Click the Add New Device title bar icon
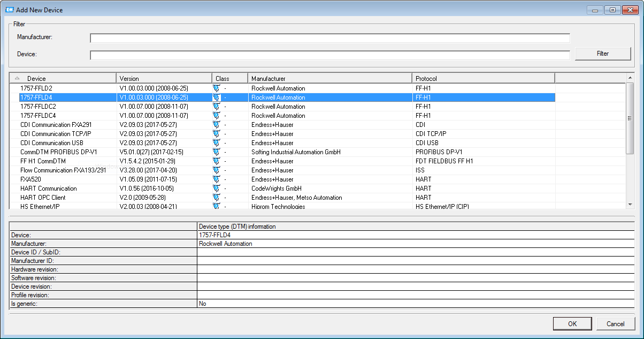 9,9
